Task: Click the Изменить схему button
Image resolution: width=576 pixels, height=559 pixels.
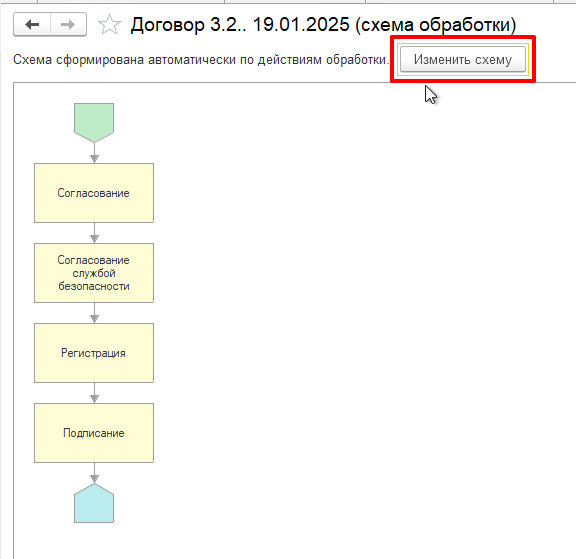Action: pyautogui.click(x=462, y=59)
